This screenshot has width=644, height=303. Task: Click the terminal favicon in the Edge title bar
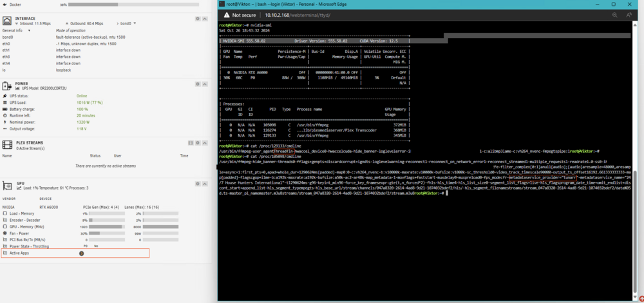click(x=222, y=4)
